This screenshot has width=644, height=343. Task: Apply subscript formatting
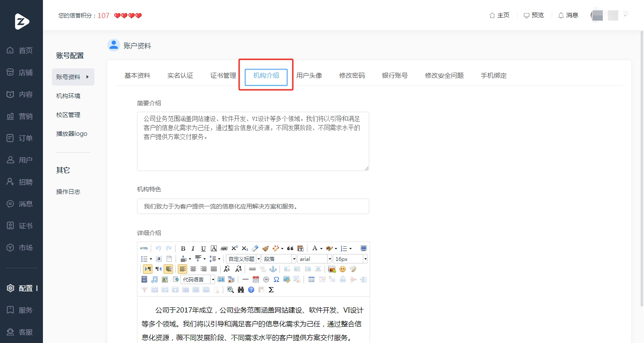tap(245, 248)
